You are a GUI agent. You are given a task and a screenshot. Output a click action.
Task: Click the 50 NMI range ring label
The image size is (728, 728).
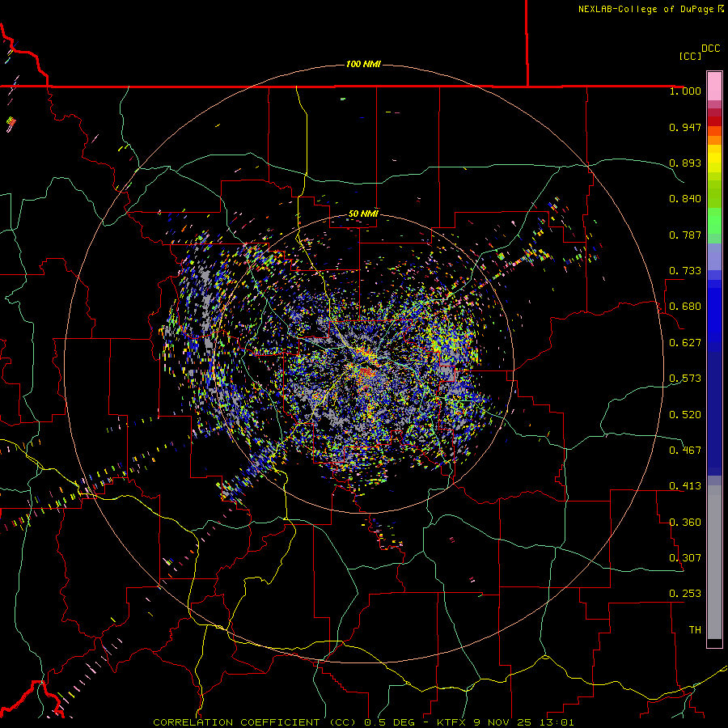click(x=363, y=214)
